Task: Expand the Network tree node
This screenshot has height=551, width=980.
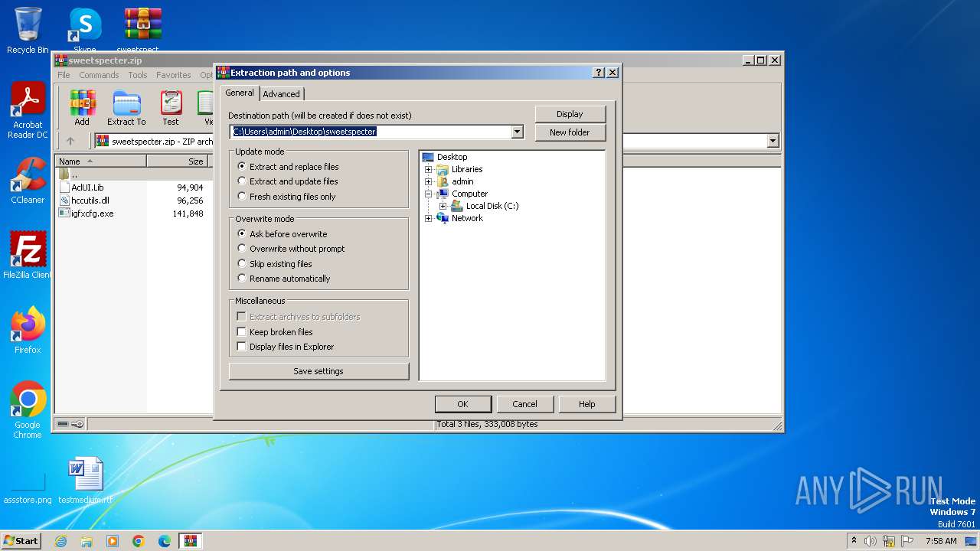Action: (429, 218)
